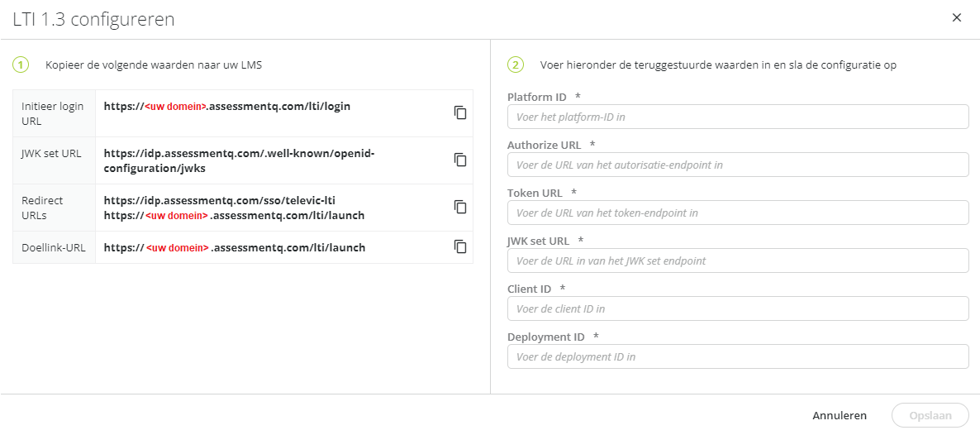Focus the Client ID text box
Viewport: 980px width, 435px height.
pos(738,308)
